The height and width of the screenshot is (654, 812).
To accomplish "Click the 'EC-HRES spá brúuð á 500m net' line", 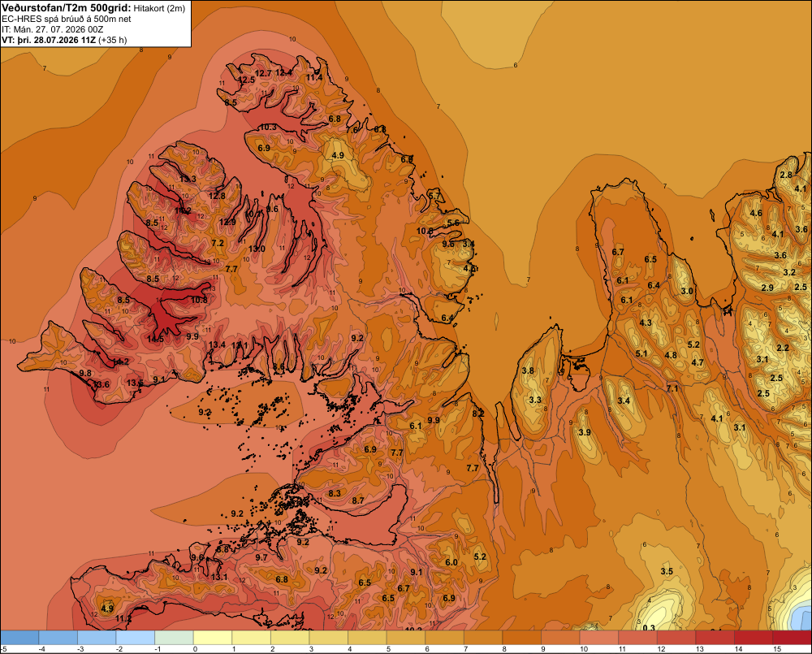I will click(67, 19).
